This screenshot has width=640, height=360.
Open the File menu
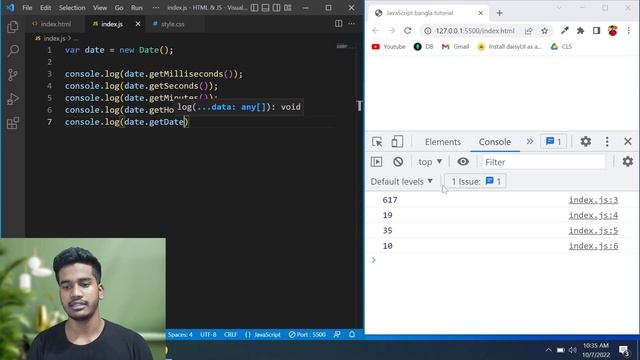click(27, 8)
